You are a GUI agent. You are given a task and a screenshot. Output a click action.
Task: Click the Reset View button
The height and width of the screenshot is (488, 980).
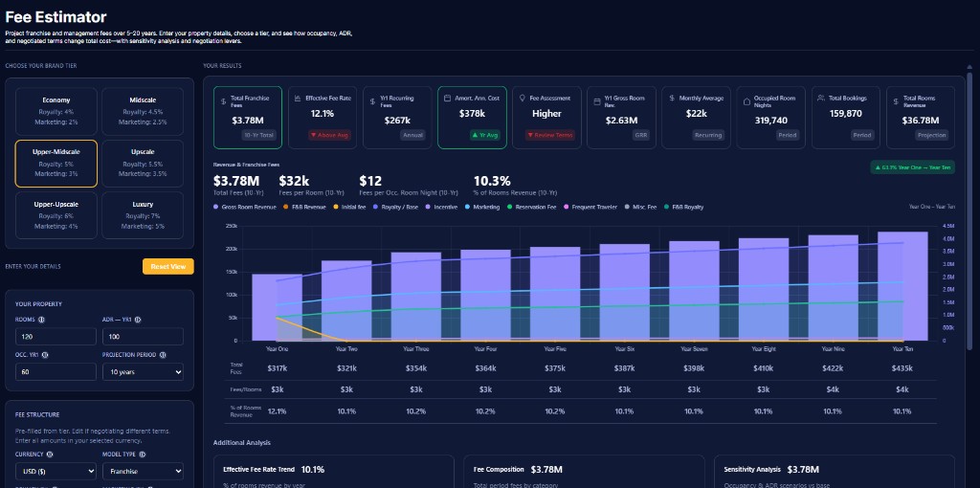click(168, 266)
